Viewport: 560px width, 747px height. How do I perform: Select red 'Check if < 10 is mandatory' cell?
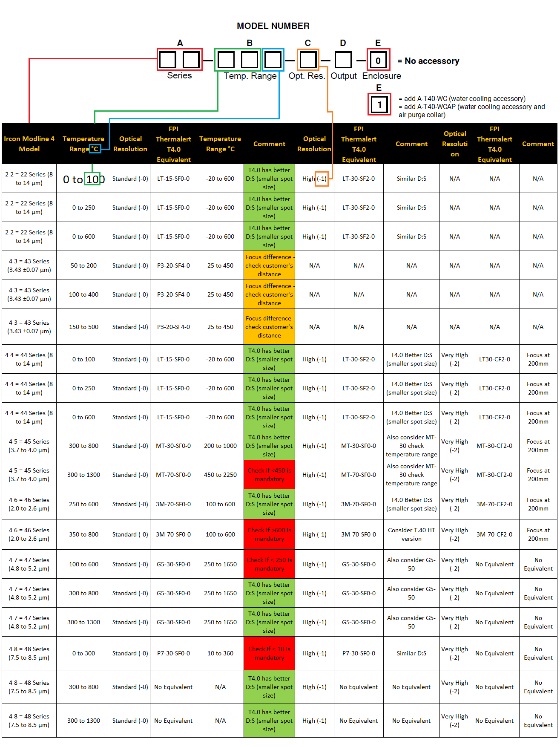[x=270, y=653]
